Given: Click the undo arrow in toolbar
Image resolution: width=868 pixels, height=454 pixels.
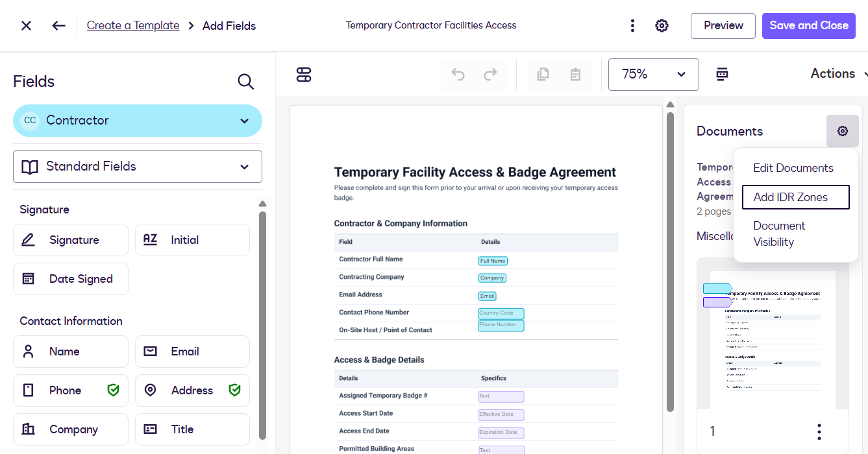Looking at the screenshot, I should click(x=458, y=74).
